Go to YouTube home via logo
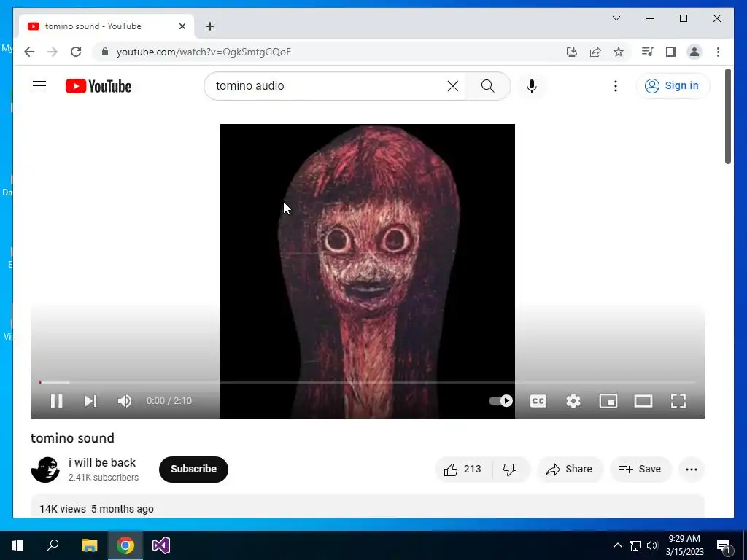This screenshot has height=560, width=747. pos(98,86)
